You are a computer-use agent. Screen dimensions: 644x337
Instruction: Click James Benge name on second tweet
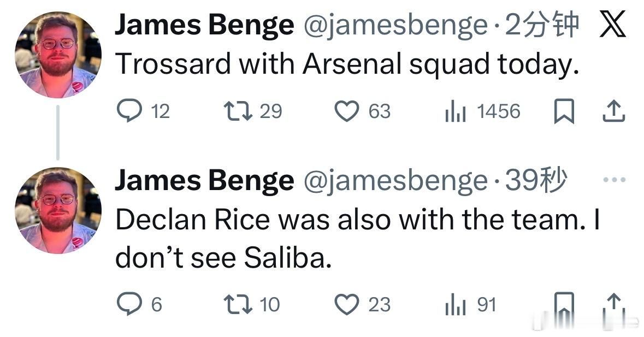pos(204,181)
